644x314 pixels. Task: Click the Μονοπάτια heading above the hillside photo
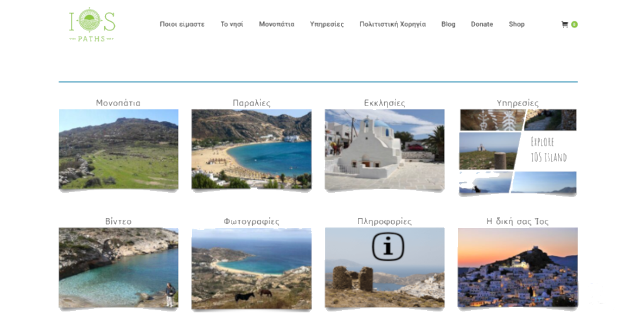click(118, 103)
